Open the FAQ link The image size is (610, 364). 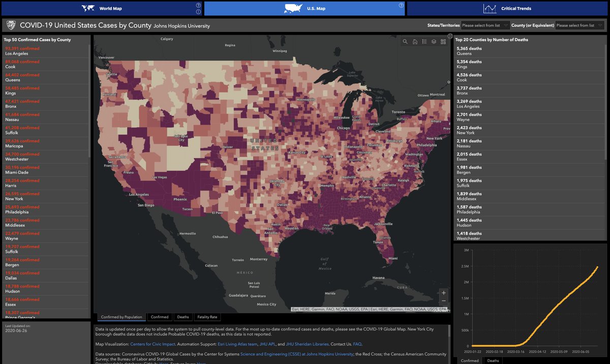pos(357,344)
